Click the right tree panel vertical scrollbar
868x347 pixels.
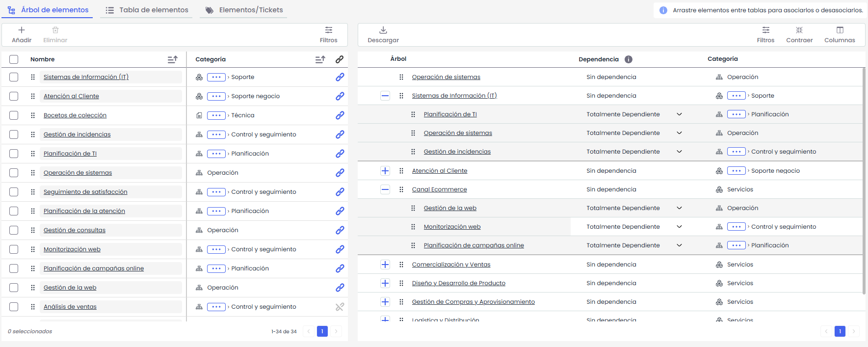coord(864,182)
